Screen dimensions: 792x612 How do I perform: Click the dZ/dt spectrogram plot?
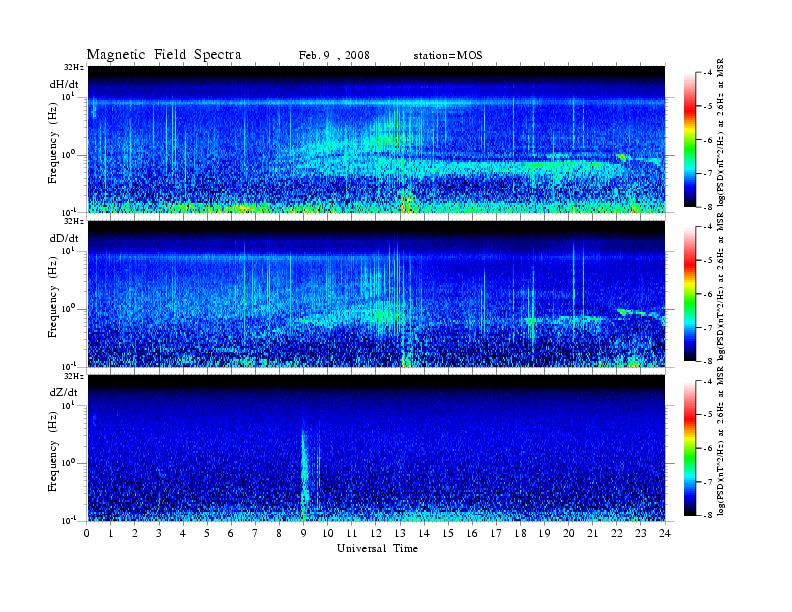376,448
